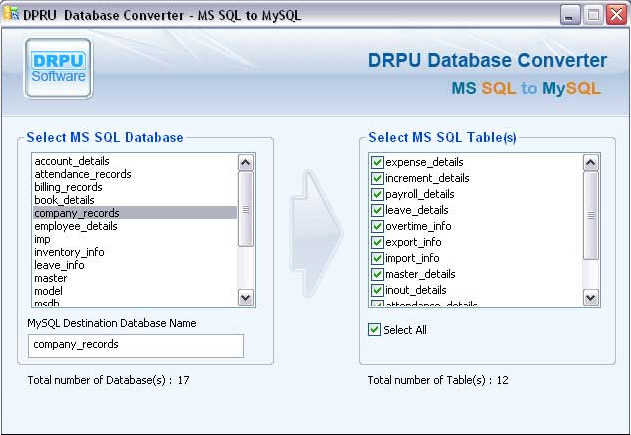Minimize the Database Converter window
The image size is (631, 435).
(x=569, y=15)
